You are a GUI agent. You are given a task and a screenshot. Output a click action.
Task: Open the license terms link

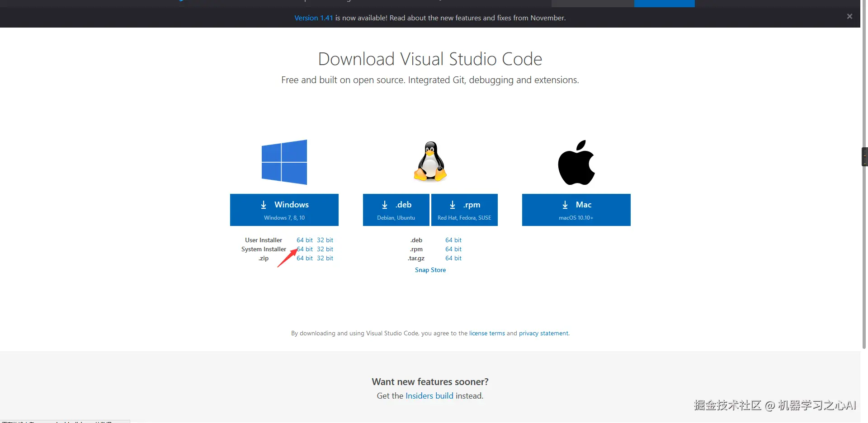pyautogui.click(x=487, y=333)
